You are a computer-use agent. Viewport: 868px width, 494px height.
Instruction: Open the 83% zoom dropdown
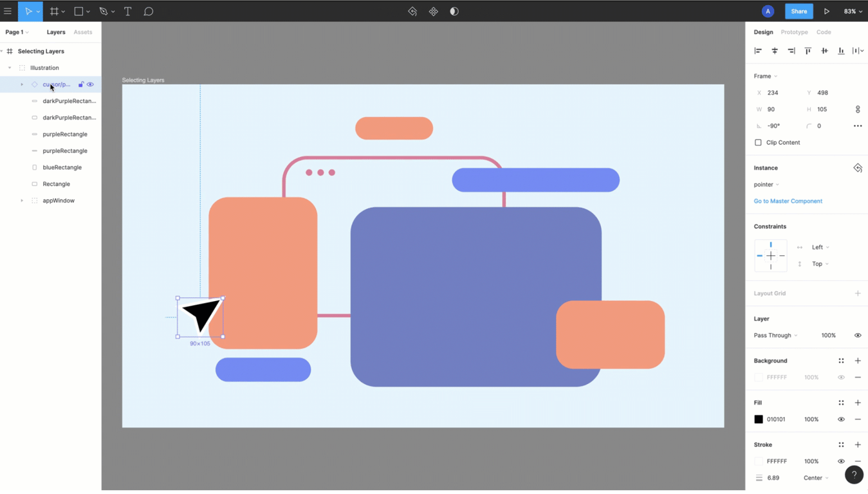pos(853,11)
